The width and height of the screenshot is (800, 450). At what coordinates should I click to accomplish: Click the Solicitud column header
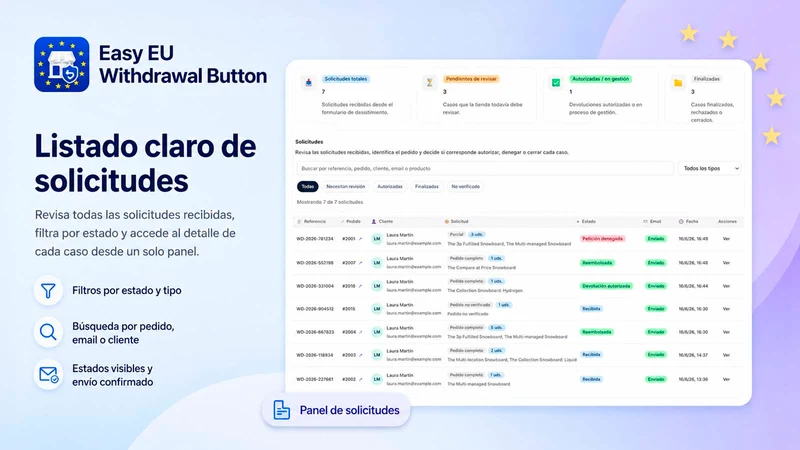click(457, 221)
